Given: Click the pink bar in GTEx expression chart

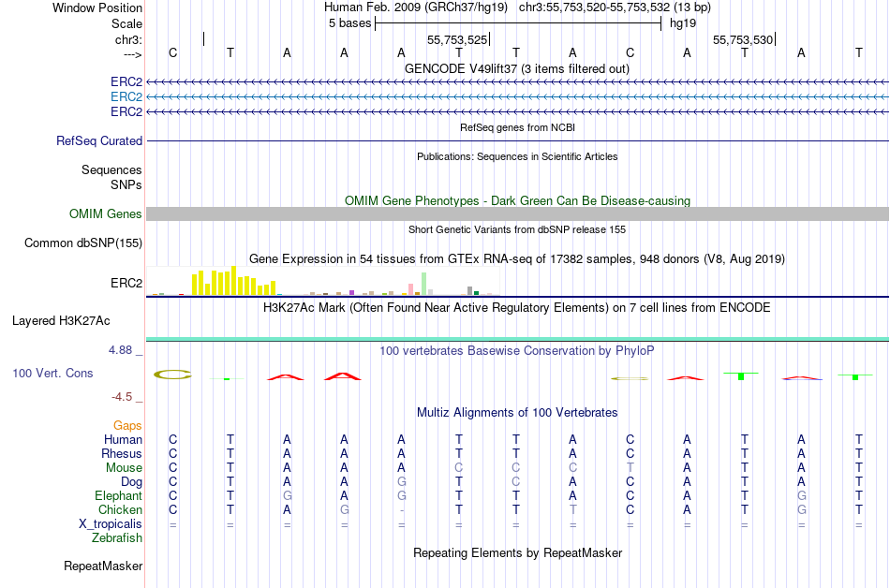Looking at the screenshot, I should (x=410, y=289).
